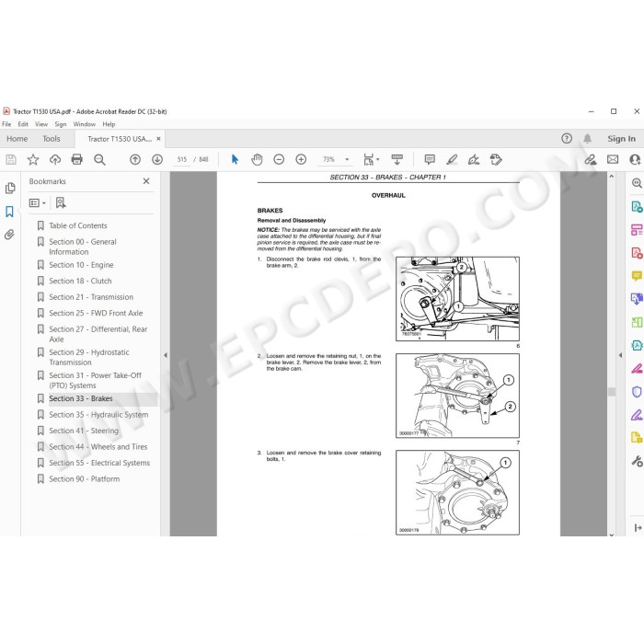644x644 pixels.
Task: Go to next page arrow
Action: [x=157, y=159]
